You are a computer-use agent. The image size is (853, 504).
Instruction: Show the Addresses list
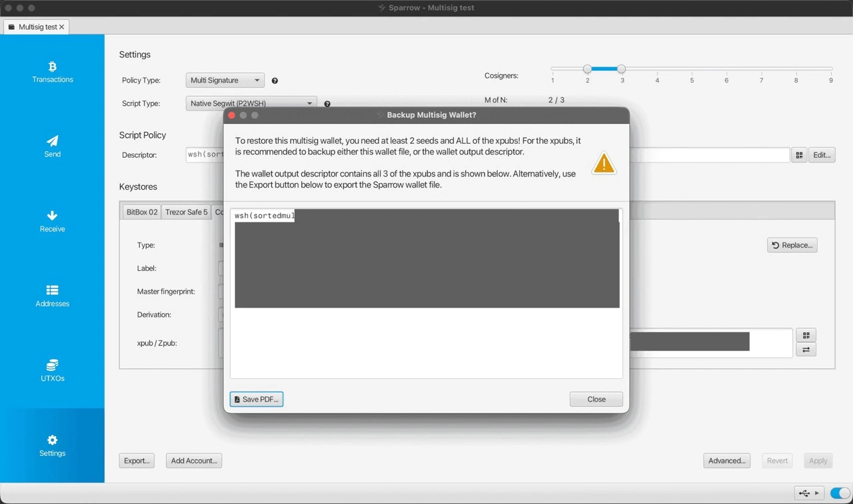52,296
